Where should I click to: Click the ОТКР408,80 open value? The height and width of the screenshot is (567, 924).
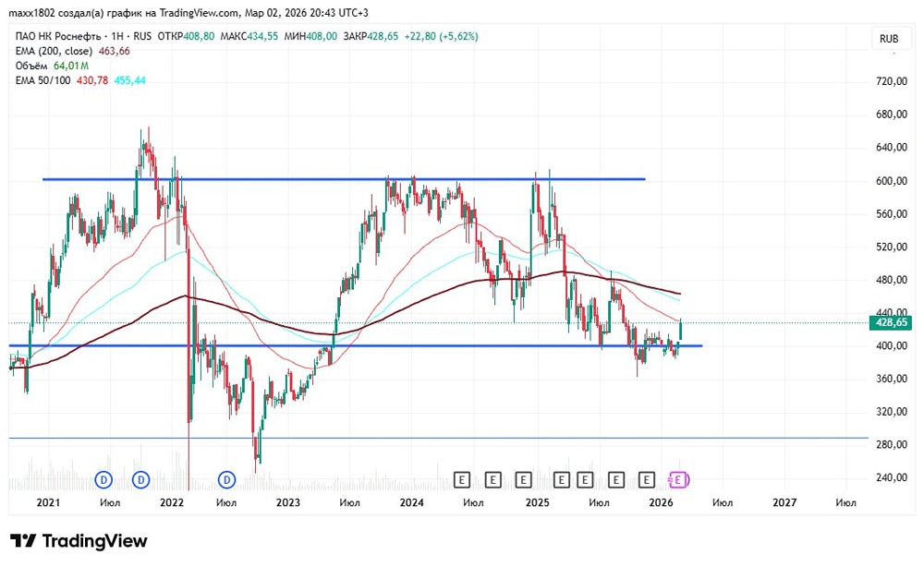(x=187, y=37)
